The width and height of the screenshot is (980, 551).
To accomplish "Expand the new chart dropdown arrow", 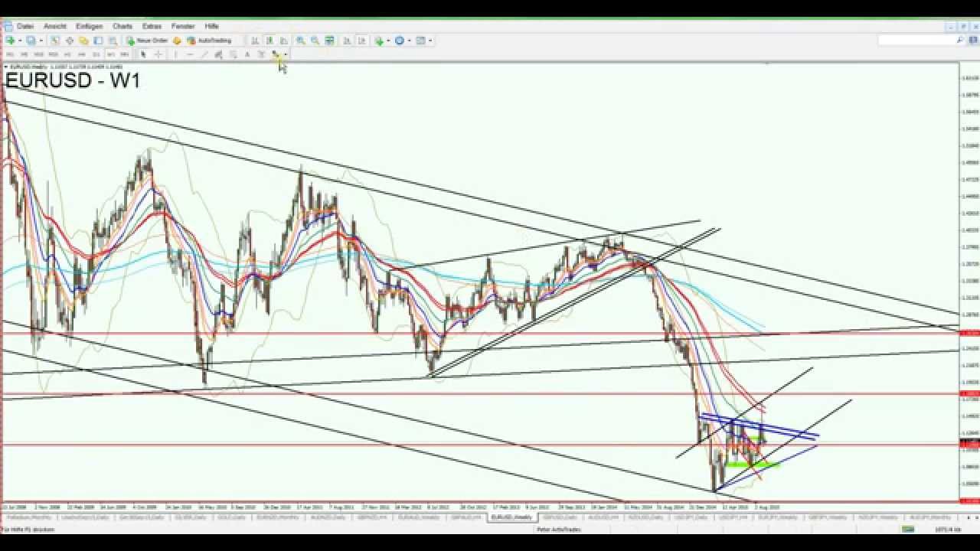I will [20, 41].
